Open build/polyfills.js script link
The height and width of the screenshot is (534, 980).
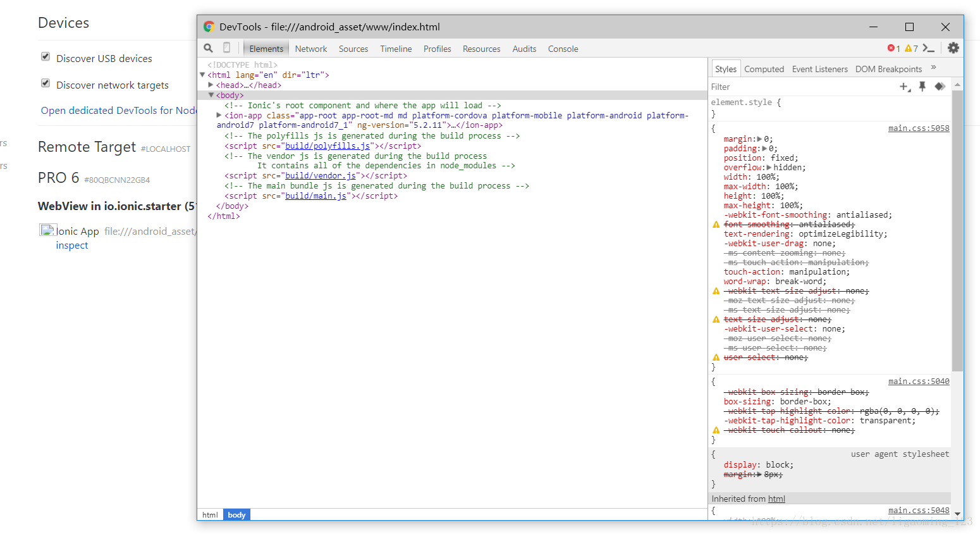tap(328, 146)
